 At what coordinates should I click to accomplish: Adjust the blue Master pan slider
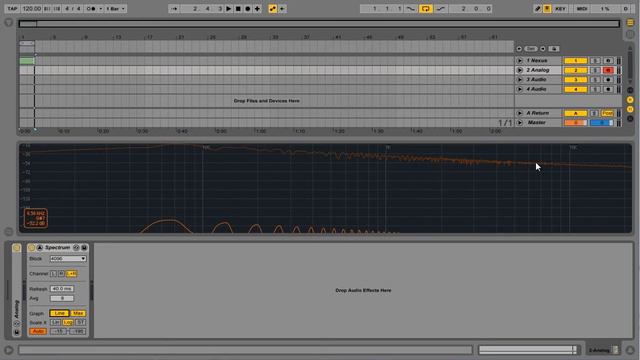point(601,122)
